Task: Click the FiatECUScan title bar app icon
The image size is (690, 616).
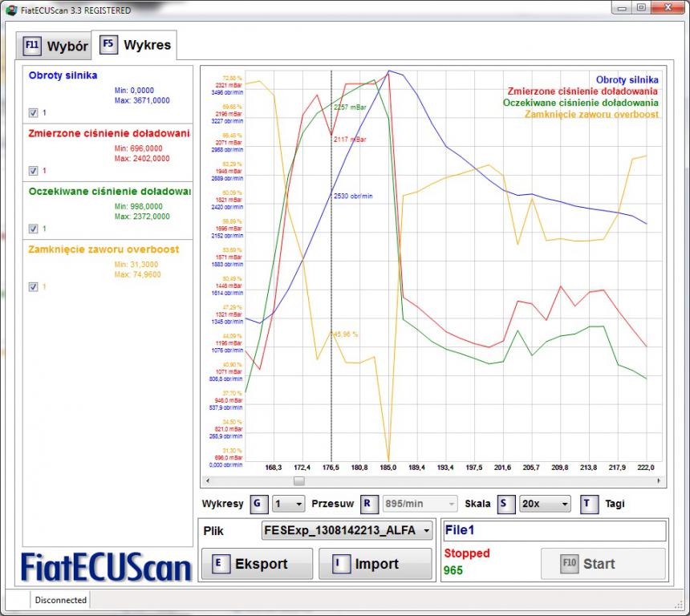Action: (x=10, y=10)
